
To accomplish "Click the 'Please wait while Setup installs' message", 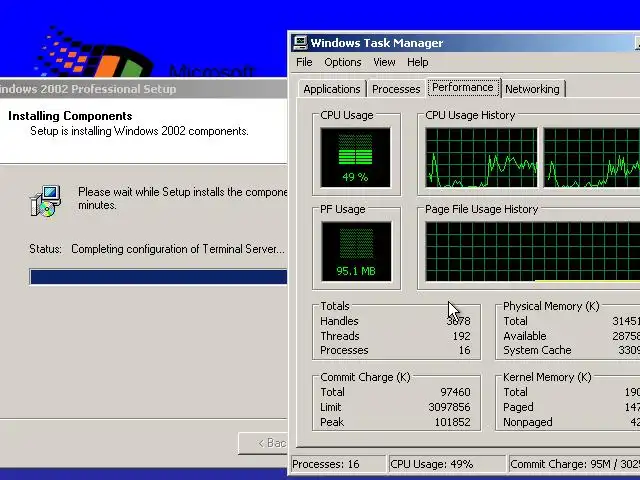I will coord(182,198).
